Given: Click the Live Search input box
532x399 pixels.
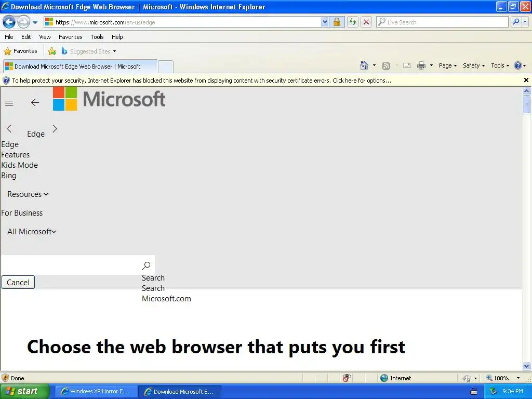Looking at the screenshot, I should [443, 22].
